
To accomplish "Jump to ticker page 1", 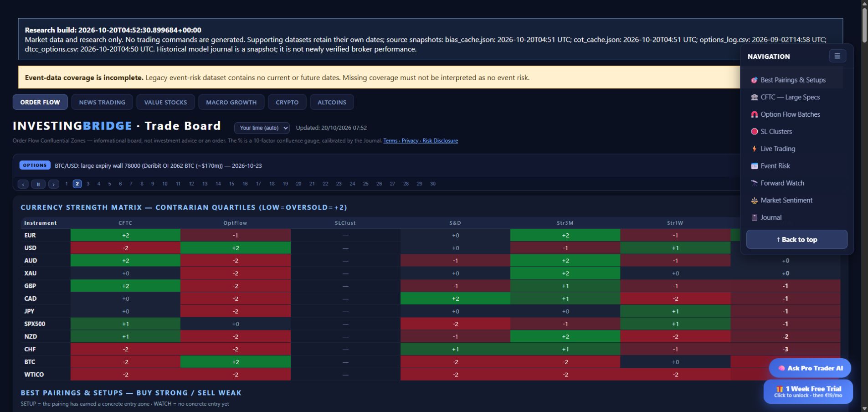I will tap(67, 184).
